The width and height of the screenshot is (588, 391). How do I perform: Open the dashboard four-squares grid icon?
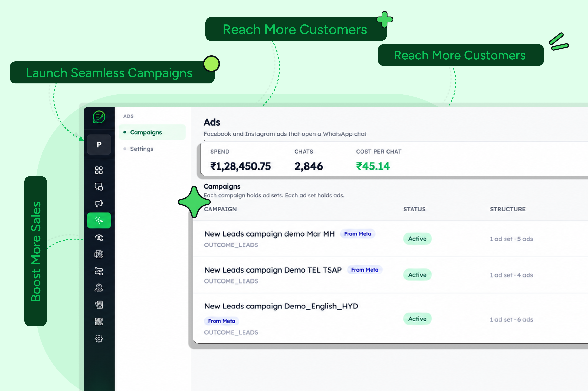pyautogui.click(x=99, y=170)
